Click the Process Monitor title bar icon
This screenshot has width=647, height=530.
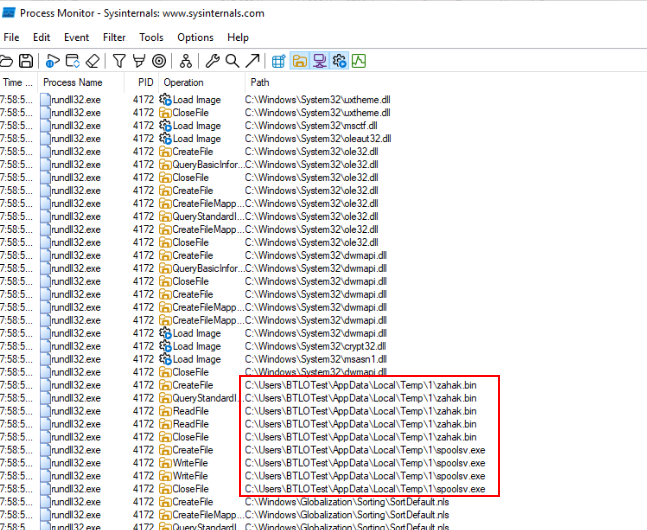click(9, 13)
